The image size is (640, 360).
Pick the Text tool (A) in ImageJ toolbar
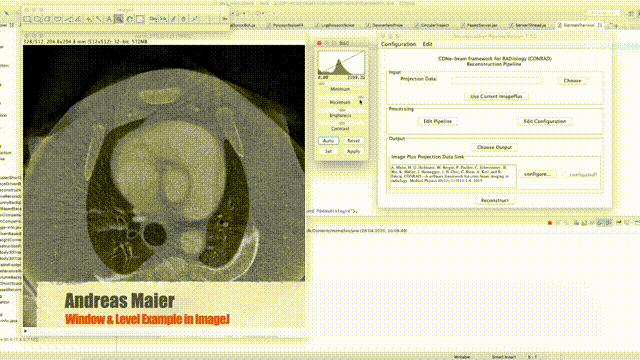[109, 19]
